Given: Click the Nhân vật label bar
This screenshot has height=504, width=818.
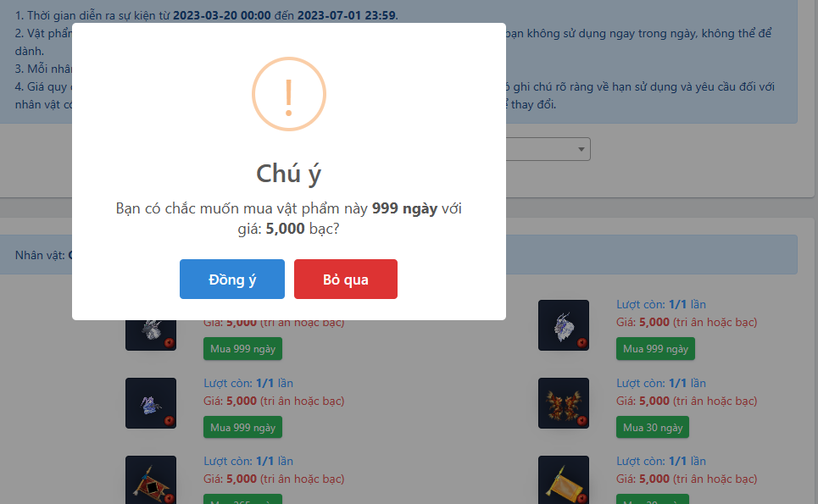Looking at the screenshot, I should tap(398, 255).
